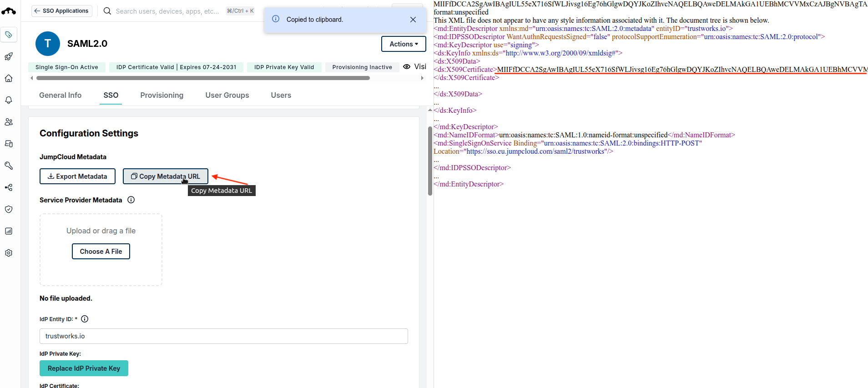Click the up arrow of the vertical scrollbar
This screenshot has height=388, width=868.
430,110
